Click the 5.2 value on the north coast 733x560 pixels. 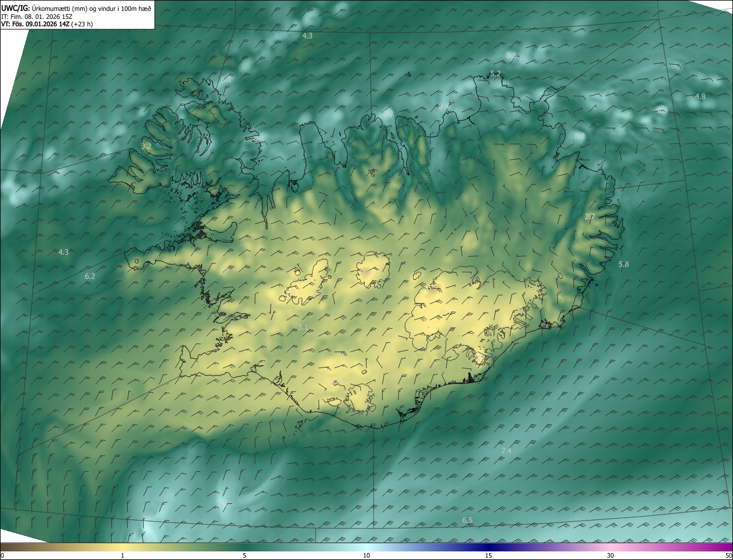click(495, 73)
